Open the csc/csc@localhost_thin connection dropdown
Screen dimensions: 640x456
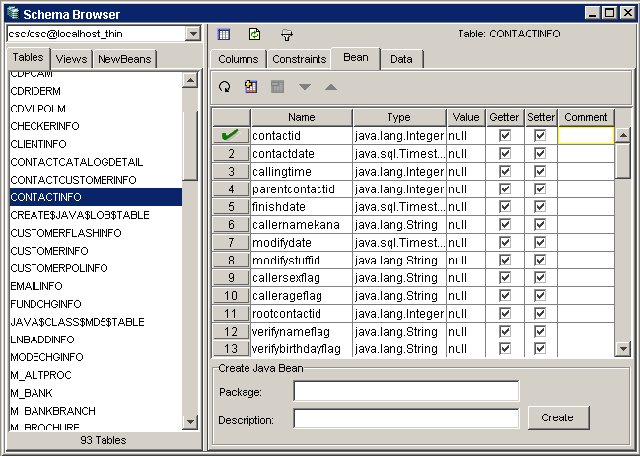(x=193, y=34)
